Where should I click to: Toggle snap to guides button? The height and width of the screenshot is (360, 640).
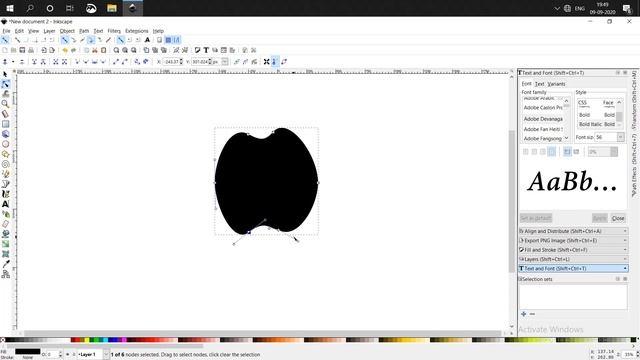177,40
